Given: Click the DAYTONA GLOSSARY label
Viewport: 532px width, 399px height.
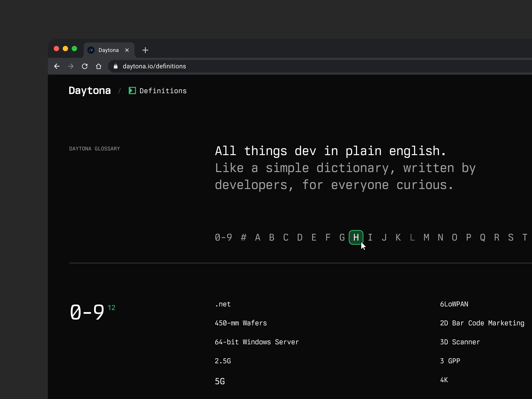Looking at the screenshot, I should 95,149.
